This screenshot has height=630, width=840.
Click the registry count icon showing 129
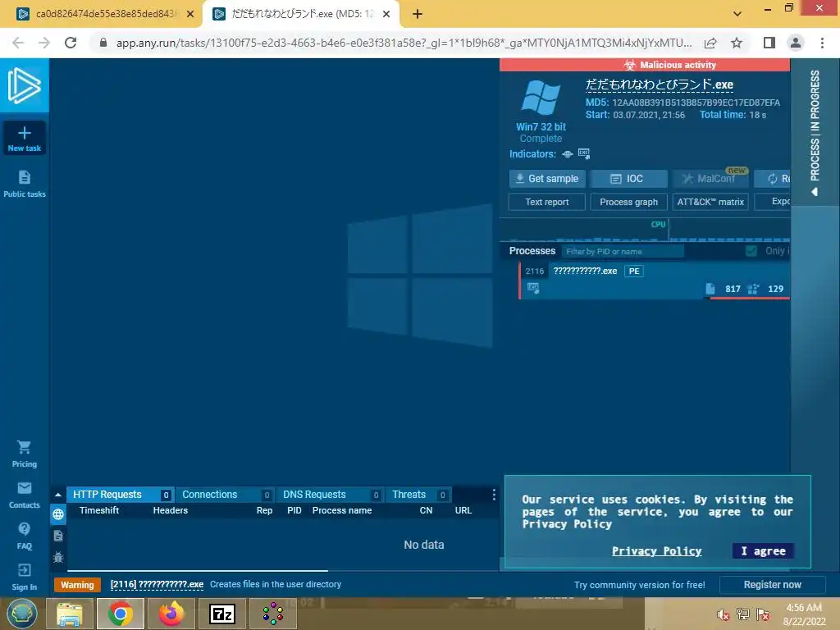coord(753,289)
